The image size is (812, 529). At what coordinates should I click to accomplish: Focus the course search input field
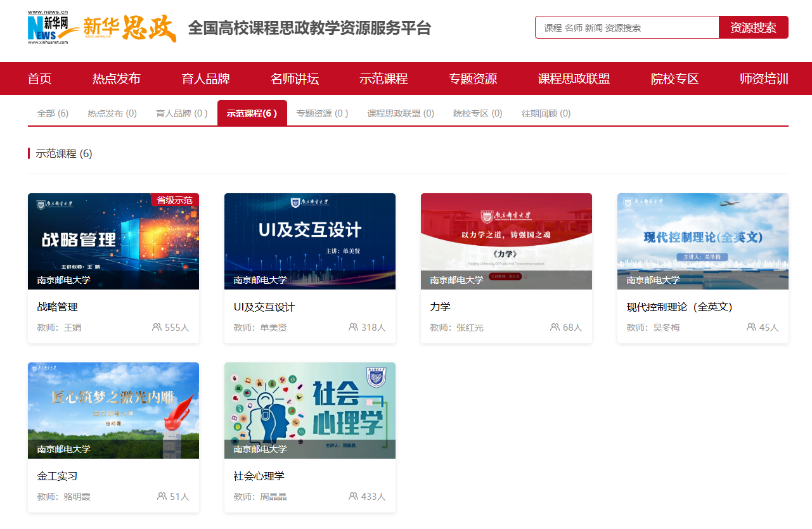tap(626, 27)
